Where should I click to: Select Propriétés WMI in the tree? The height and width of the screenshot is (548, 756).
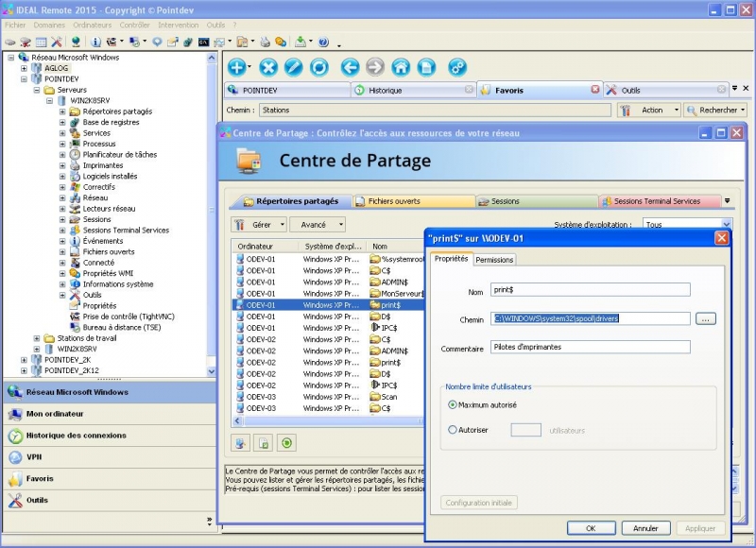(108, 273)
